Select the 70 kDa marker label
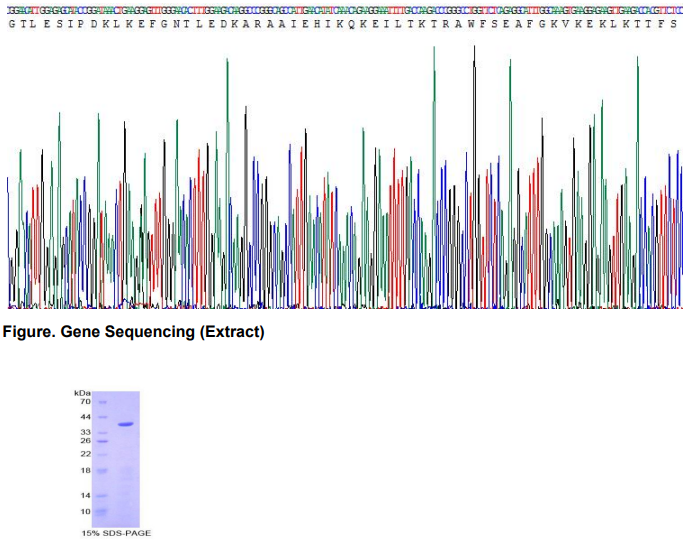688x542 pixels. click(x=86, y=402)
